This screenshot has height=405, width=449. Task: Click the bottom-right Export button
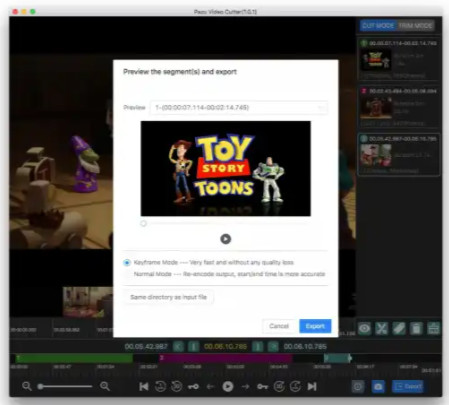408,387
